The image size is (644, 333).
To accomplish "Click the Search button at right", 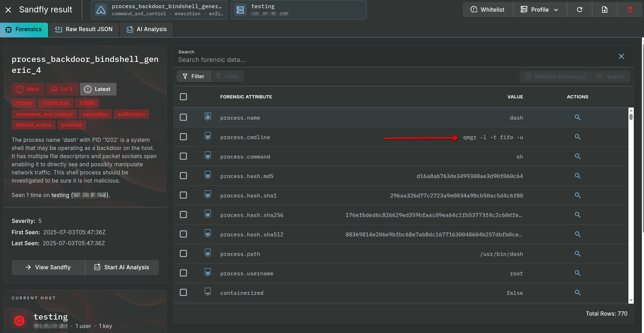I will (611, 76).
